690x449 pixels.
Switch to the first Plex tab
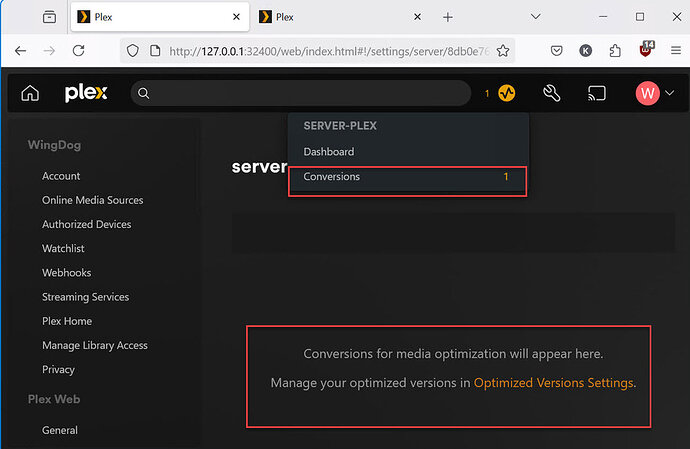tap(160, 17)
